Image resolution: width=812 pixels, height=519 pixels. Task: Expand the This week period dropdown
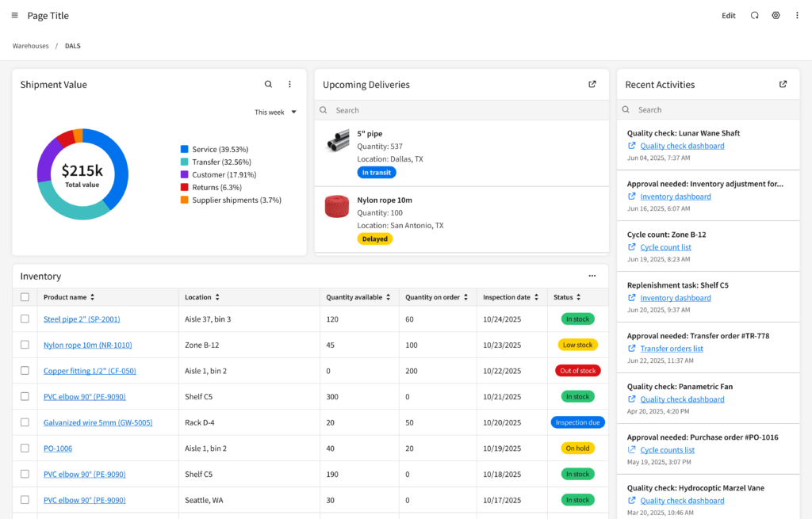275,113
